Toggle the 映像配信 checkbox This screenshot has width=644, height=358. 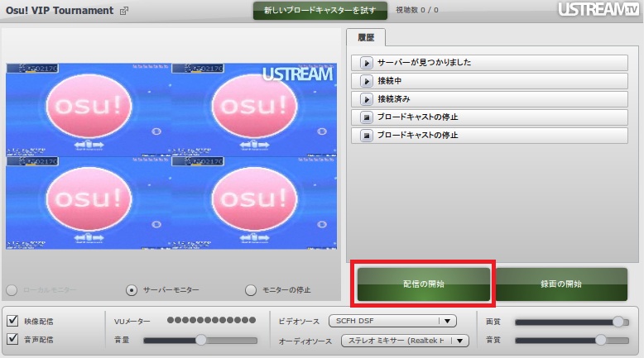point(12,320)
